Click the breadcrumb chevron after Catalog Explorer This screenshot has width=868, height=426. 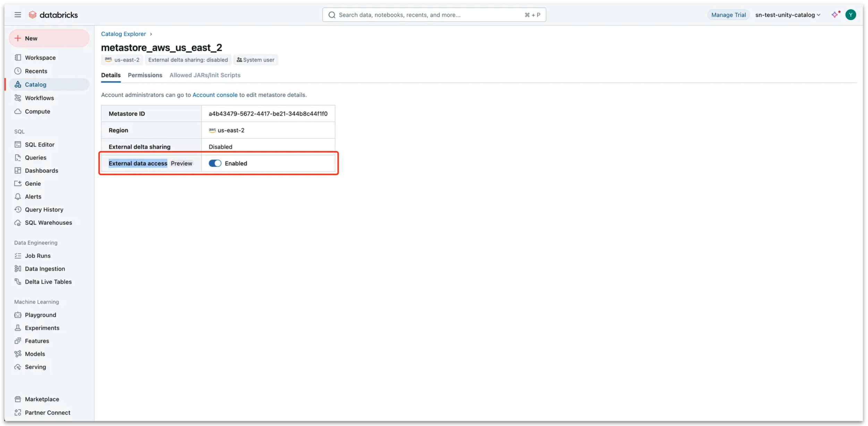pyautogui.click(x=151, y=34)
